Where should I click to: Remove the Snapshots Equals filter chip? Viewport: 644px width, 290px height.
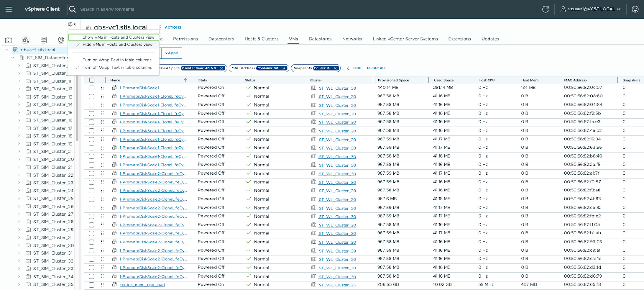coord(335,68)
